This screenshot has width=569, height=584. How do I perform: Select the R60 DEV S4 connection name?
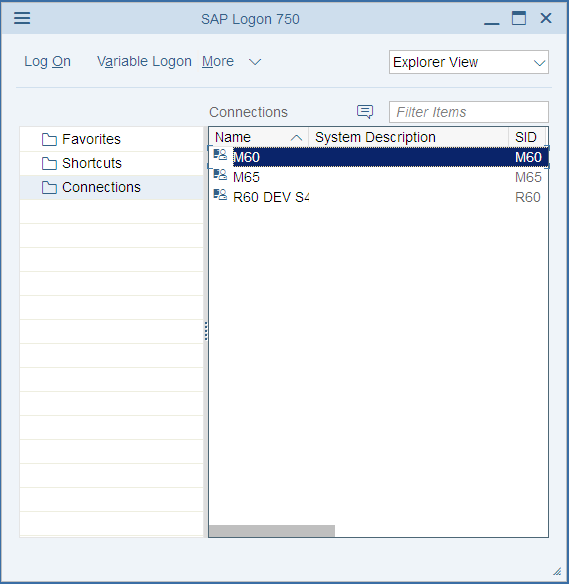point(271,197)
